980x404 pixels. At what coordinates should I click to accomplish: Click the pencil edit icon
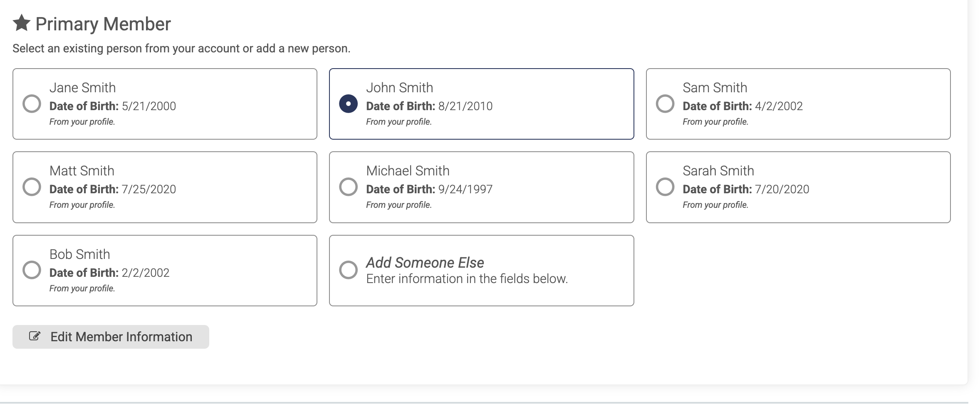tap(35, 336)
